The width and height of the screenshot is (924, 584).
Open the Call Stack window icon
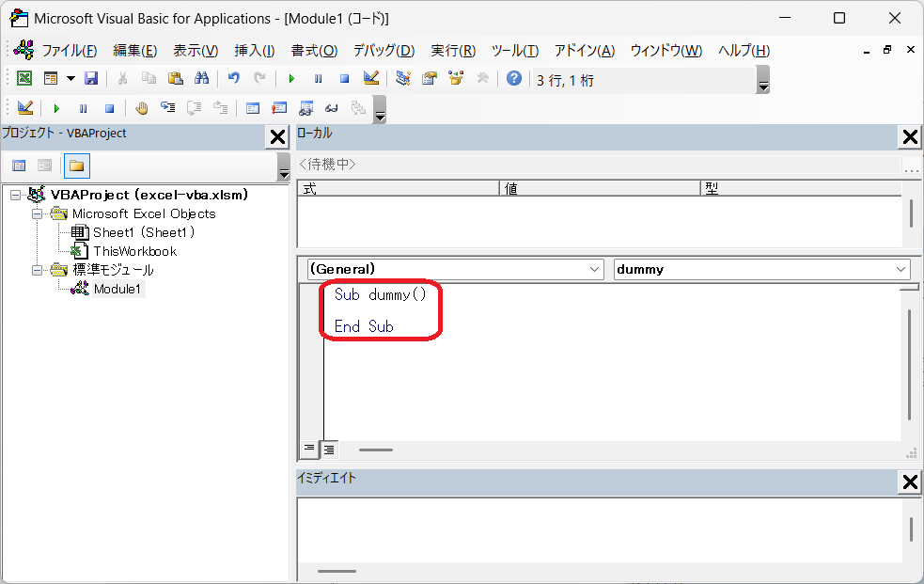pos(358,107)
